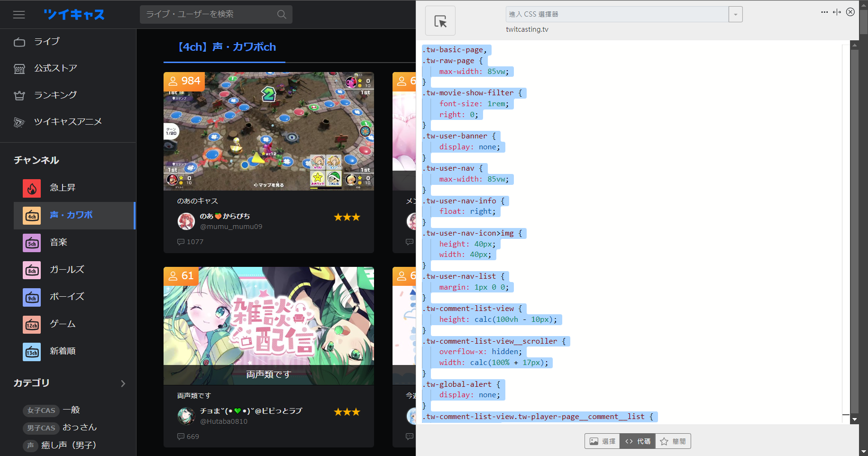Screen dimensions: 868x456
Task: Open the 雑談配信 stream thumbnail
Action: click(268, 325)
